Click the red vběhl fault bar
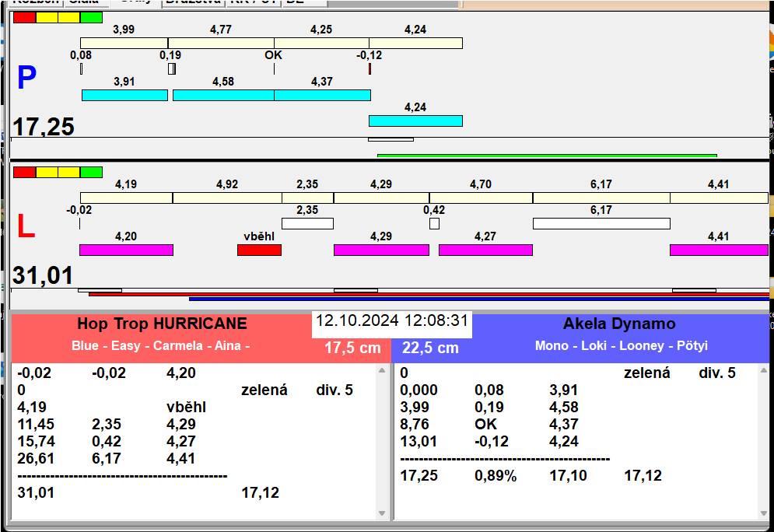 [259, 250]
